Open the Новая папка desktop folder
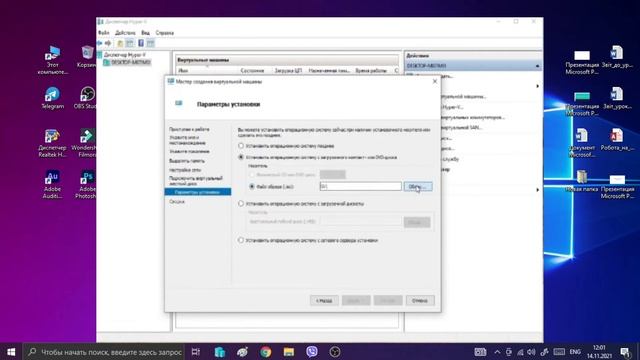 point(582,181)
